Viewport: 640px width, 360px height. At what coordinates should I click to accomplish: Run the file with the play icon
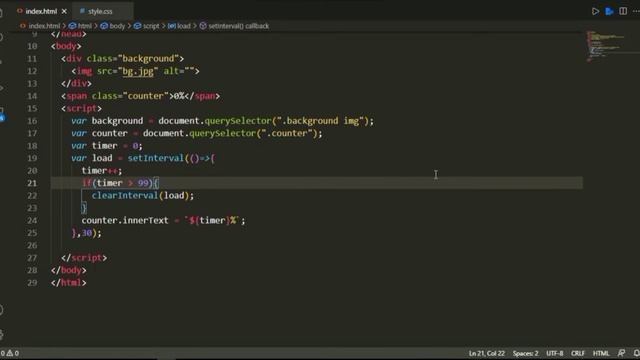click(595, 11)
